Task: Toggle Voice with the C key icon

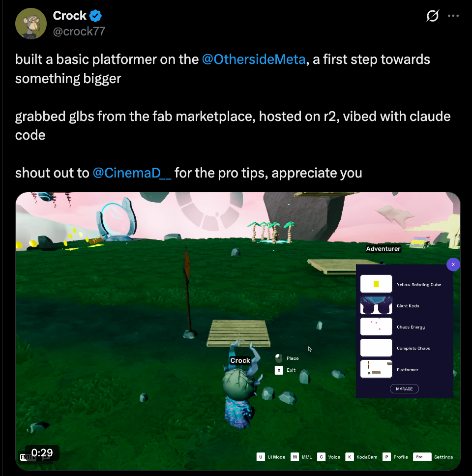Action: 321,457
